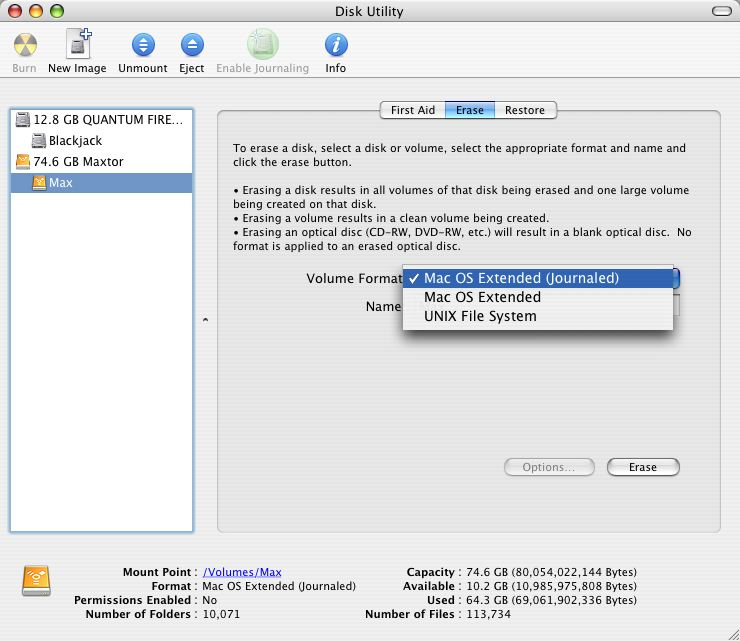The width and height of the screenshot is (740, 641).
Task: Click the Number of Files value 113,734
Action: point(488,614)
